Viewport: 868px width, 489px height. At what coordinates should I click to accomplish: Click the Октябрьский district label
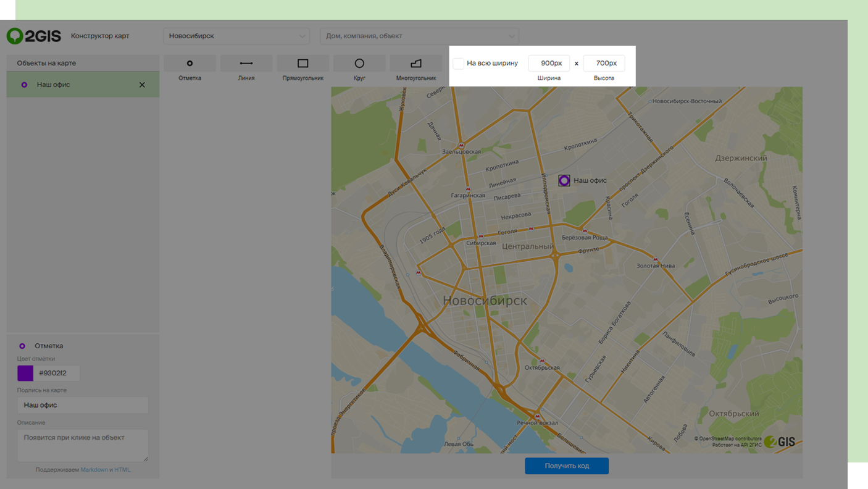733,413
